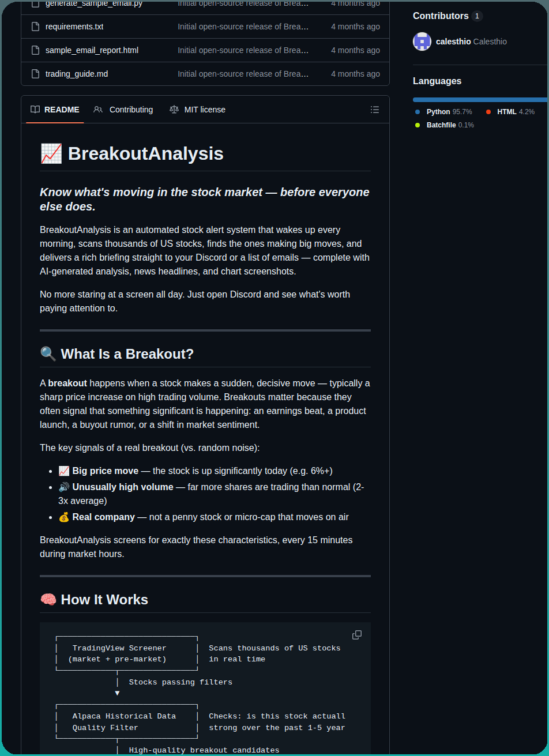The width and height of the screenshot is (549, 756).
Task: Click the blue Python color dot
Action: [418, 112]
